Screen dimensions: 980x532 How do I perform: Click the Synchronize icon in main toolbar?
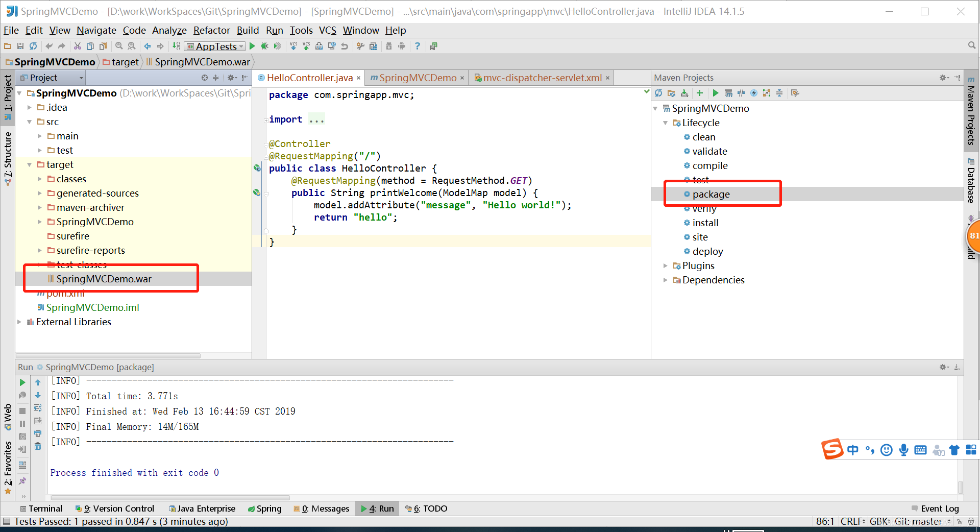pyautogui.click(x=33, y=46)
